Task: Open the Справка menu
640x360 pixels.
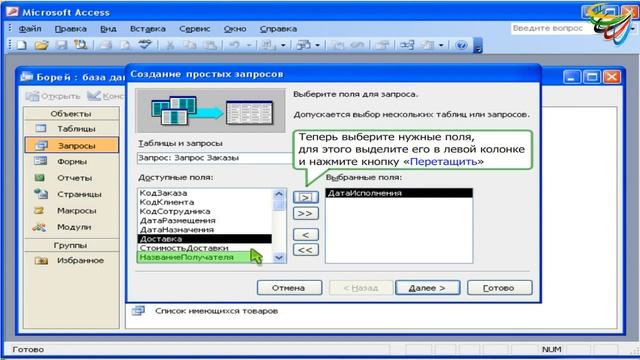Action: coord(278,29)
